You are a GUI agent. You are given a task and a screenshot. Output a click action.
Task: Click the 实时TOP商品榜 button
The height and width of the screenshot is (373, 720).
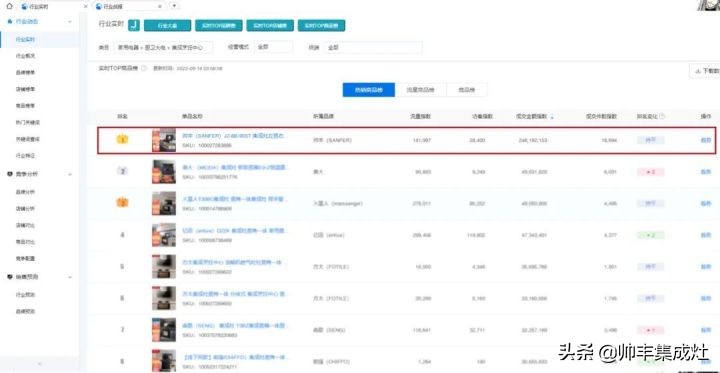pos(321,26)
